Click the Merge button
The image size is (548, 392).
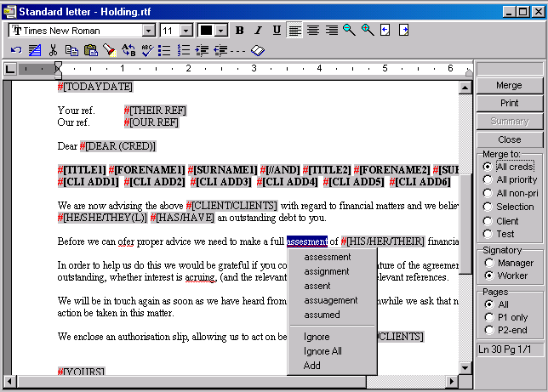tap(510, 85)
